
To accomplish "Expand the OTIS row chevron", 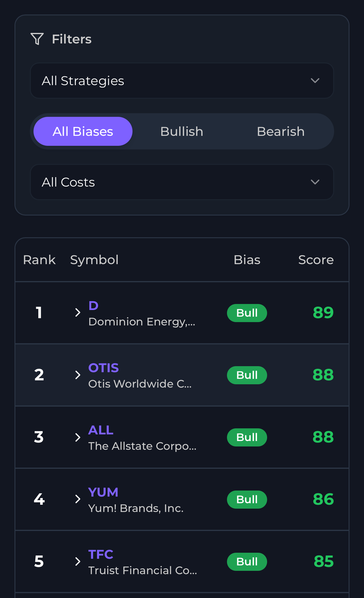I will (x=78, y=375).
